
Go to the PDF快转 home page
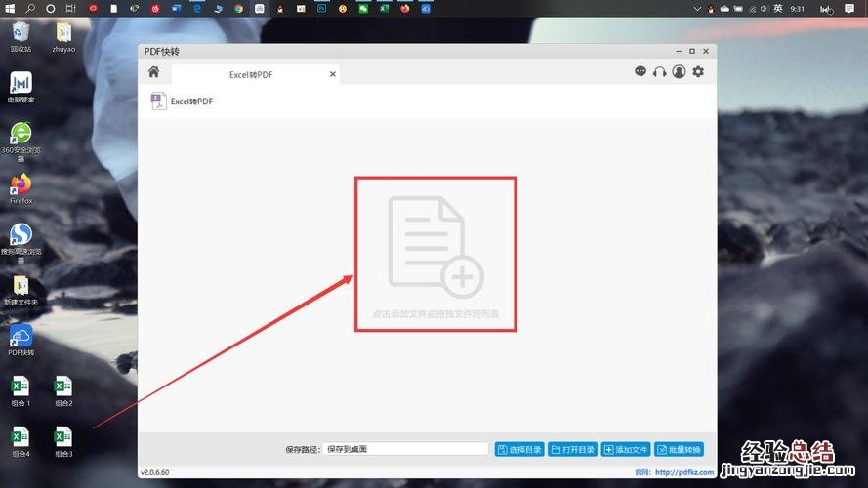click(153, 72)
